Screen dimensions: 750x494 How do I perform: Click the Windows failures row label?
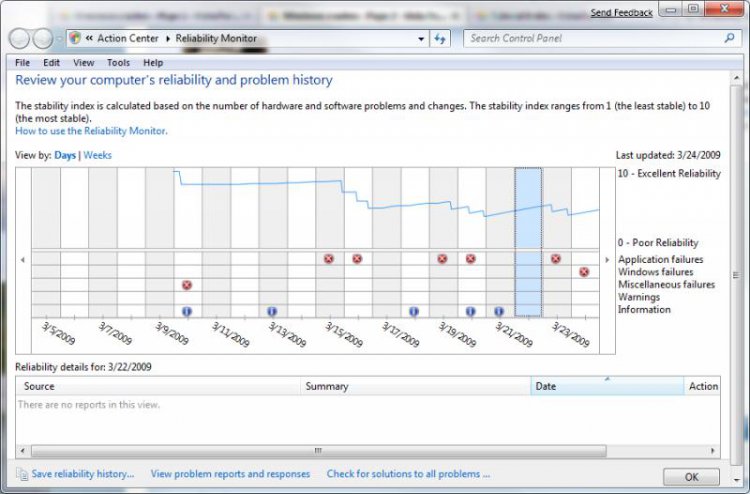(655, 272)
